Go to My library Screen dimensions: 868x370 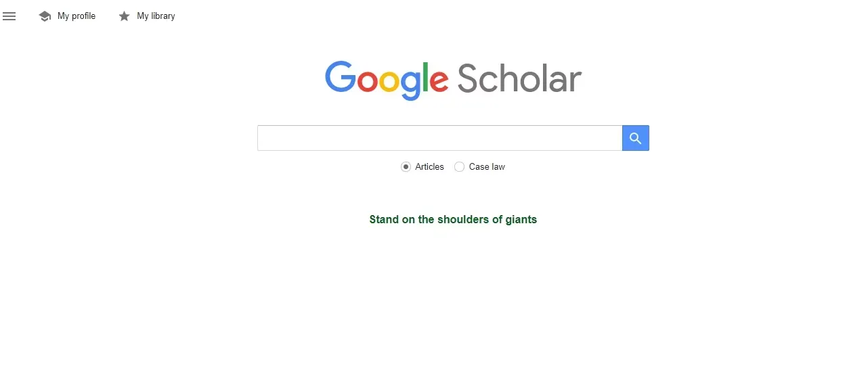pos(156,16)
